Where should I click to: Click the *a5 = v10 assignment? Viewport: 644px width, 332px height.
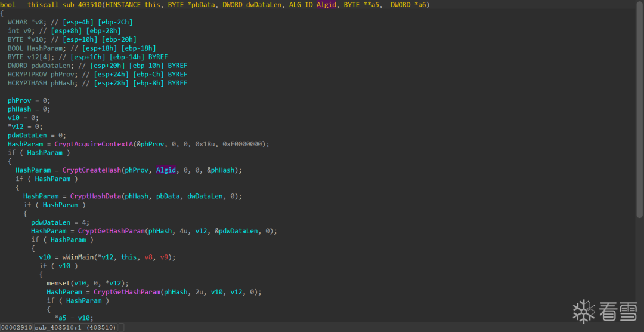click(x=74, y=318)
